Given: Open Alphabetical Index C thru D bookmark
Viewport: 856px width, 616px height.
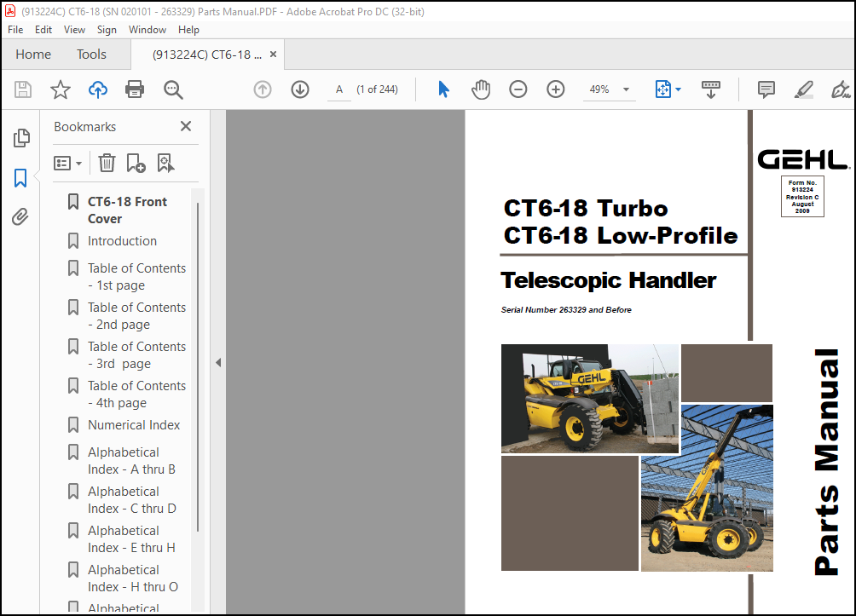Looking at the screenshot, I should click(131, 500).
